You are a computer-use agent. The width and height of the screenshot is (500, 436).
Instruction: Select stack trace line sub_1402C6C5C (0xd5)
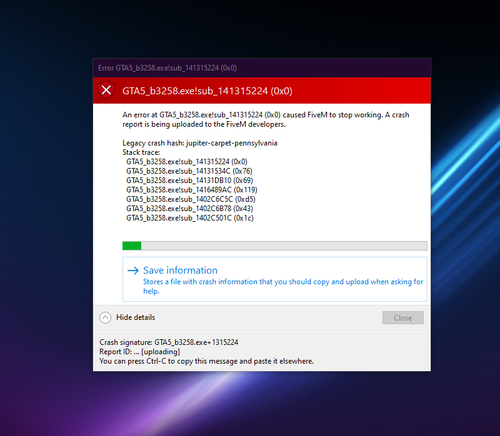(x=191, y=199)
